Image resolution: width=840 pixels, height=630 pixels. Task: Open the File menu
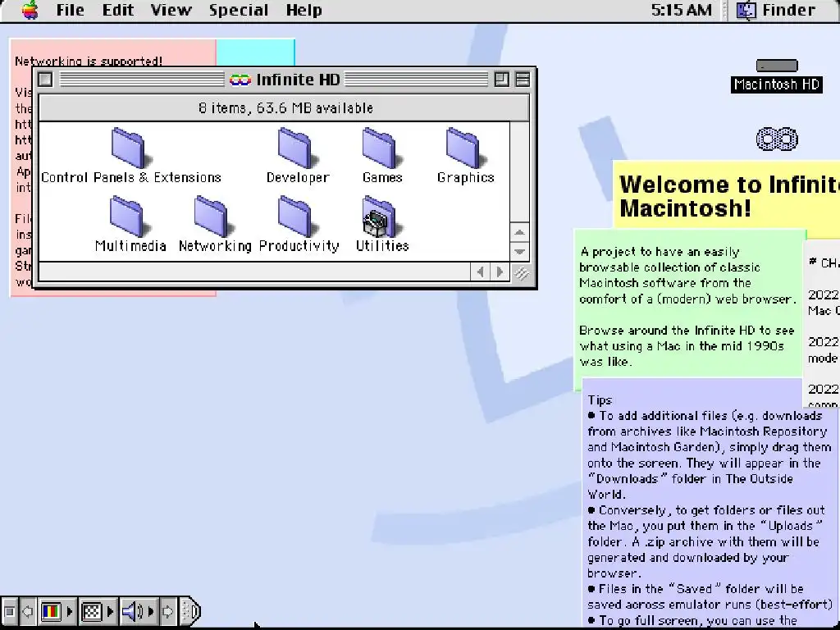click(x=71, y=10)
